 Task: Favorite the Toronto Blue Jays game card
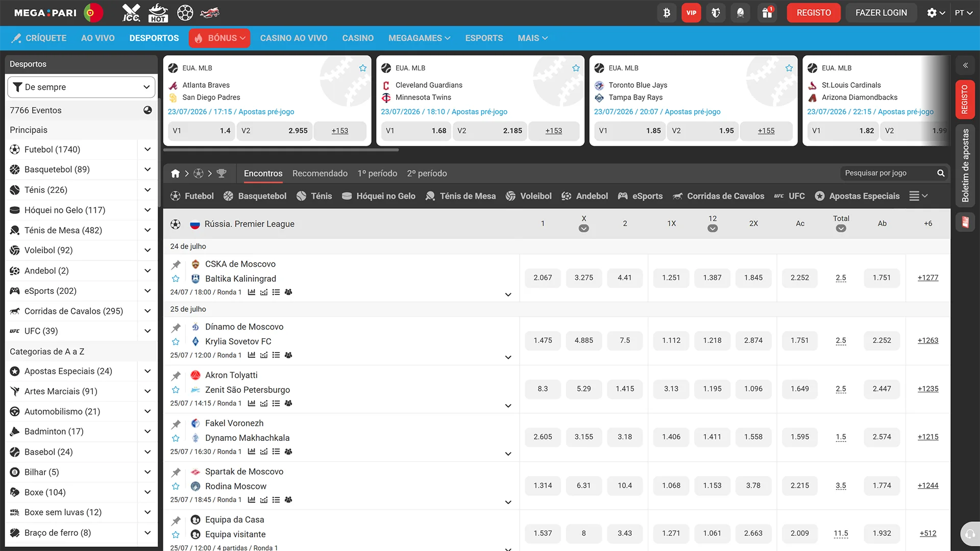click(x=789, y=68)
